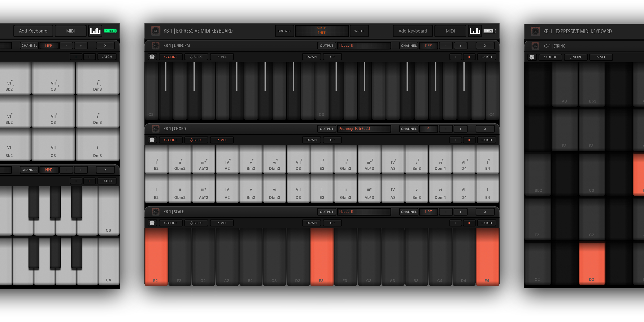644x322 pixels.
Task: Click the 89% battery indicator
Action: click(490, 31)
